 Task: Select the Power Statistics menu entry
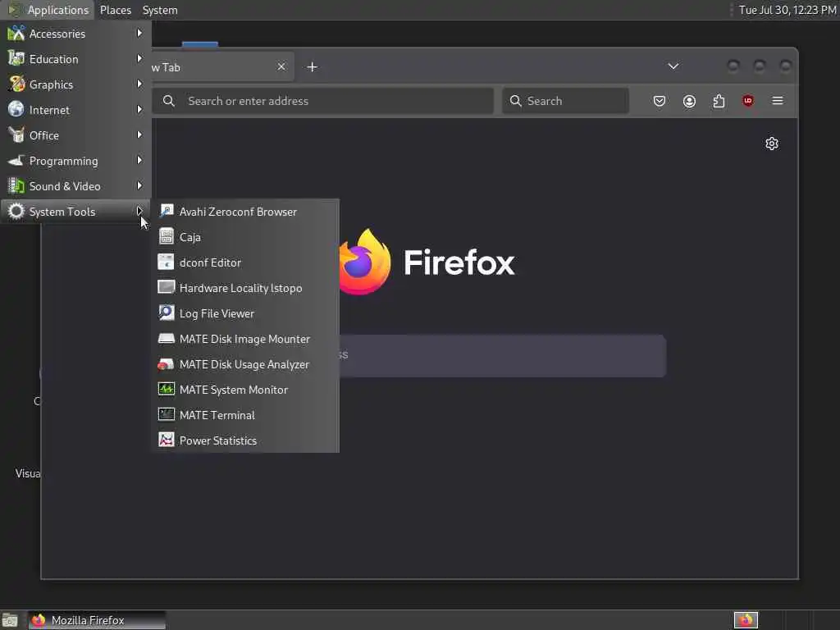click(x=245, y=440)
